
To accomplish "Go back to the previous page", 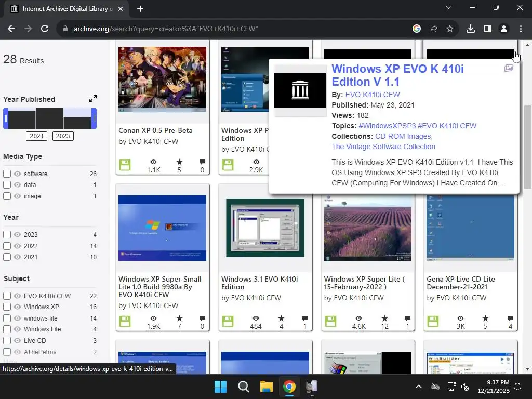I will [x=11, y=29].
